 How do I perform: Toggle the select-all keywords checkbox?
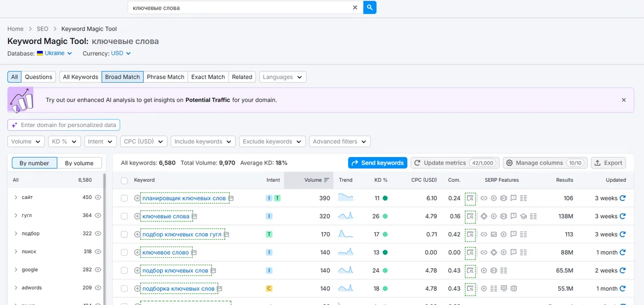tap(125, 181)
